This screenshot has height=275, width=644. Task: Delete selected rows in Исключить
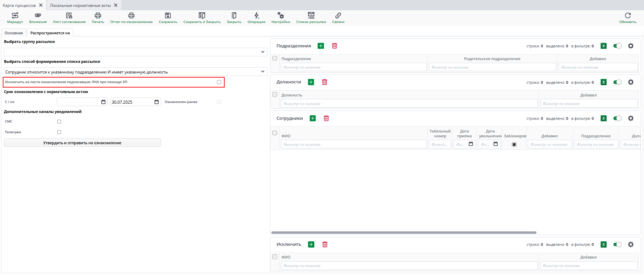(325, 244)
